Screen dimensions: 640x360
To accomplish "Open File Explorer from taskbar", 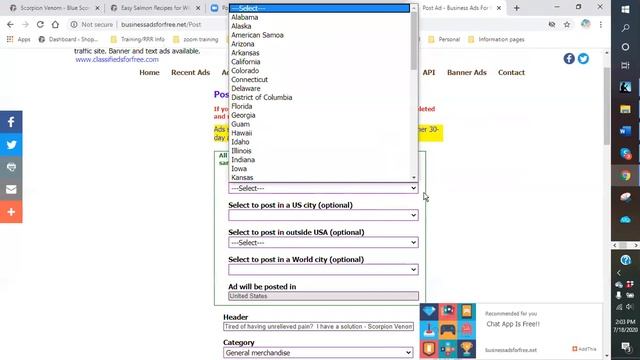I will coord(625,109).
